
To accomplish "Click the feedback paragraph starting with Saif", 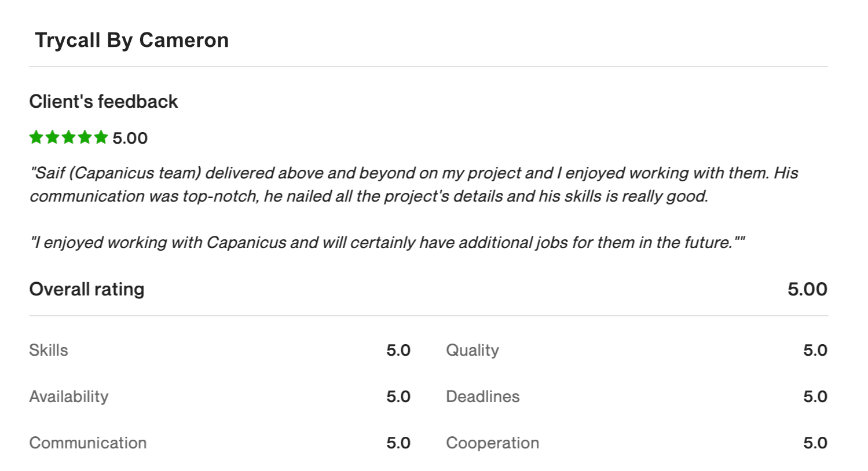I will tap(414, 184).
